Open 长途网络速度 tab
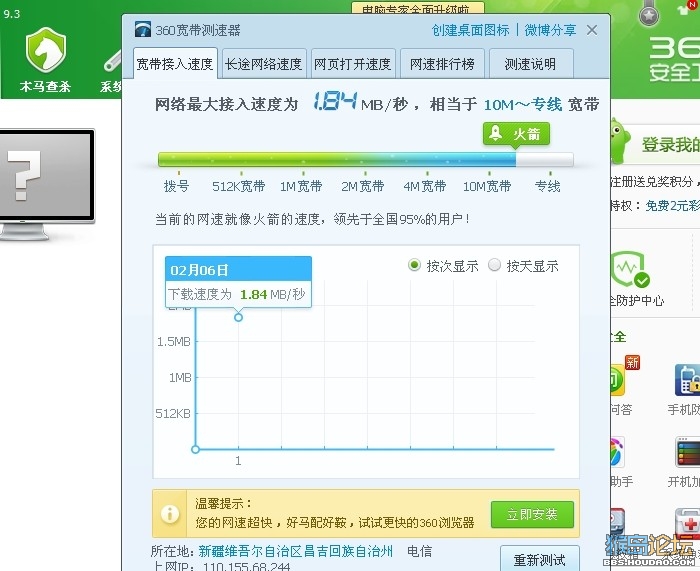The width and height of the screenshot is (700, 571). 264,64
